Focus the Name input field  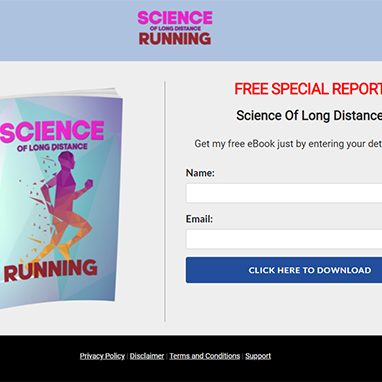(x=284, y=193)
